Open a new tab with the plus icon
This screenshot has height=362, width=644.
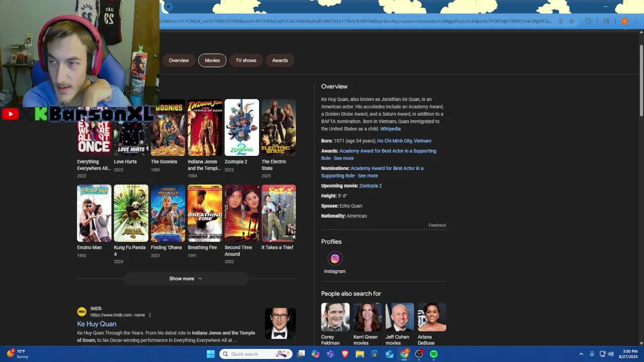click(169, 7)
